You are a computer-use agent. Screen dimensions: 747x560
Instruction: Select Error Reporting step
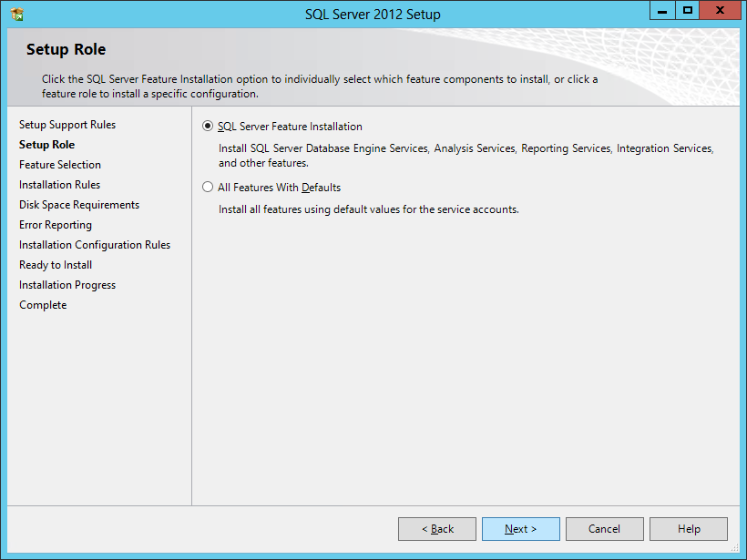tap(55, 224)
